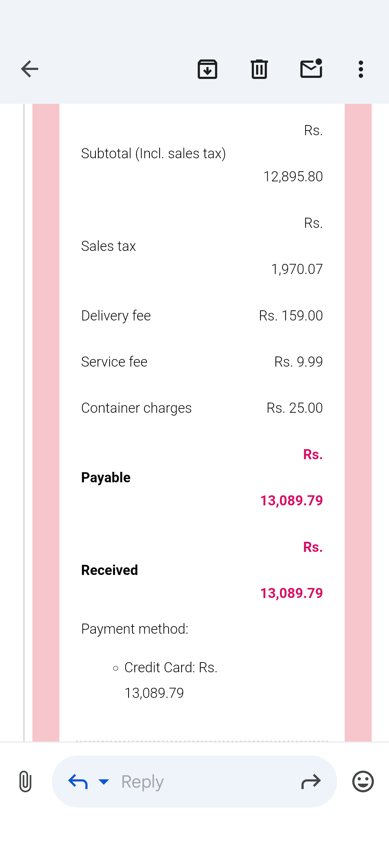Tap the Payment method label
The height and width of the screenshot is (868, 389).
click(135, 629)
